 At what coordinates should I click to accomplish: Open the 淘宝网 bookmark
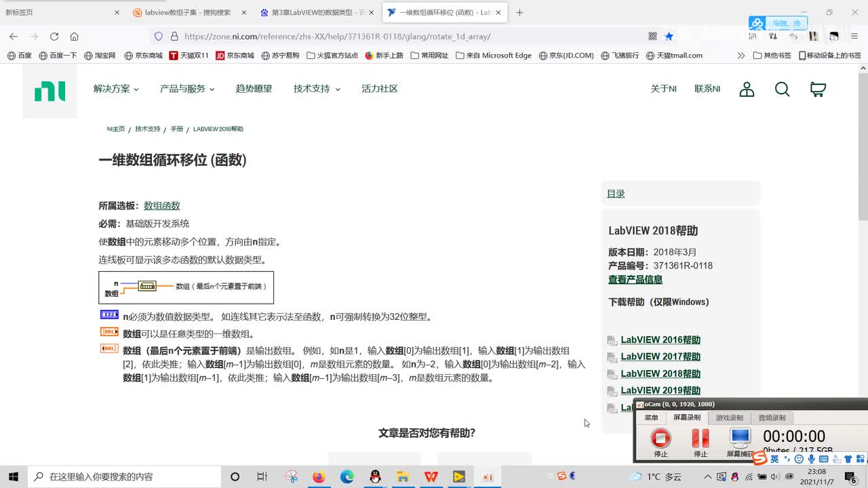[100, 56]
